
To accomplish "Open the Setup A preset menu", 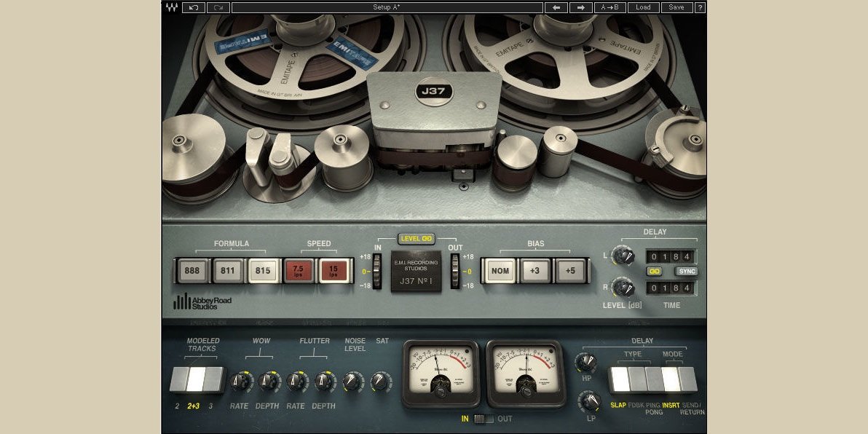I will pyautogui.click(x=387, y=7).
